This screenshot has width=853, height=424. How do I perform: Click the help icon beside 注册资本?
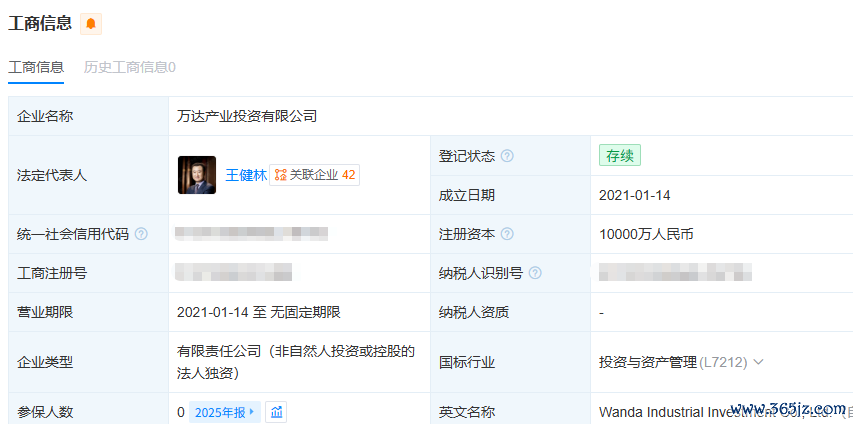507,234
